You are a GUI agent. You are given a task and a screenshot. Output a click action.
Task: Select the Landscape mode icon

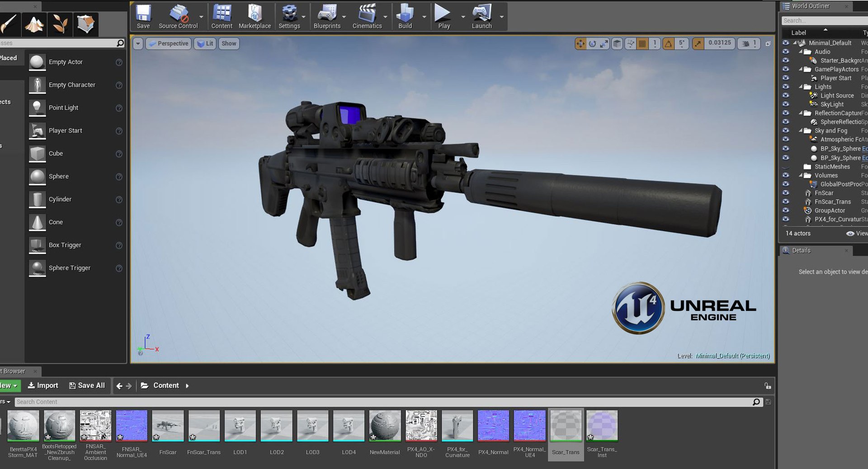point(34,24)
